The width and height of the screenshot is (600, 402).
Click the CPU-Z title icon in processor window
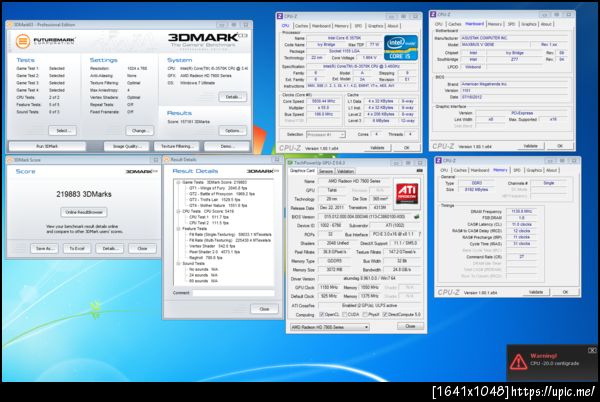280,16
